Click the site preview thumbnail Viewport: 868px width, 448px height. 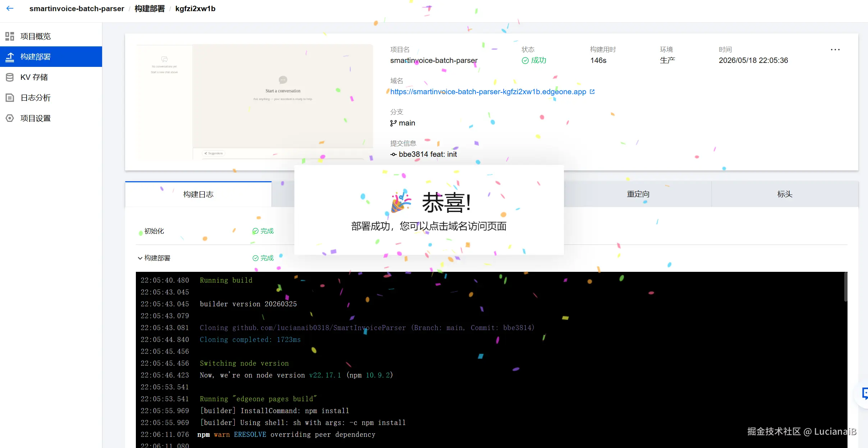tap(254, 102)
